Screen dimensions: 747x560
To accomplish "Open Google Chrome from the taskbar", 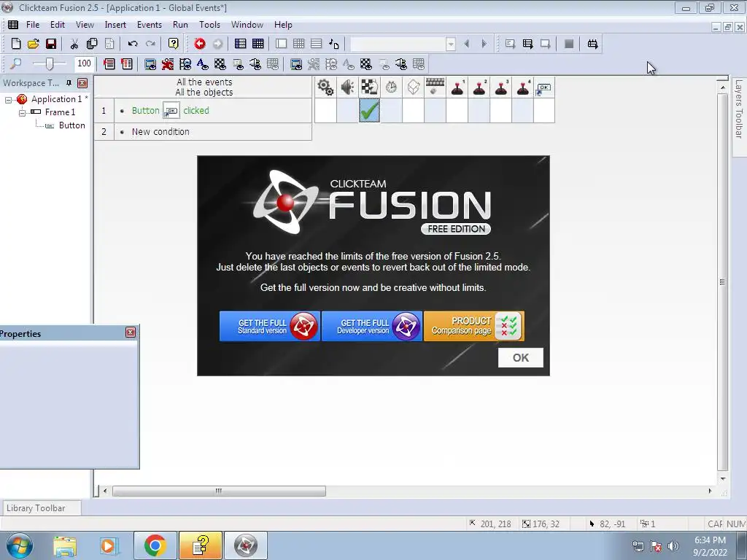I will click(x=155, y=545).
